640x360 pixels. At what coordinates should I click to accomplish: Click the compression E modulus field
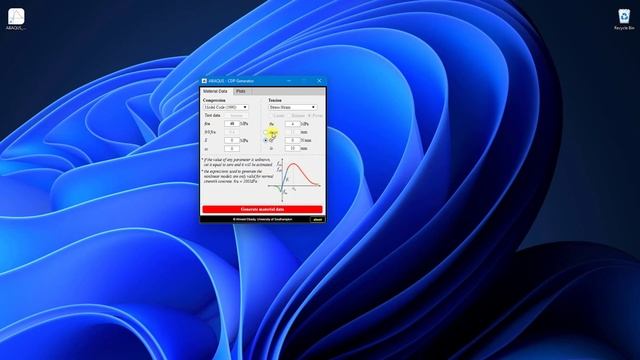[232, 140]
